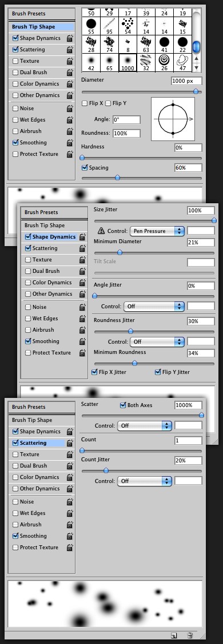Screen dimensions: 223x644
Task: Select highlighted Scattering label in bottom panel
Action: [x=33, y=443]
